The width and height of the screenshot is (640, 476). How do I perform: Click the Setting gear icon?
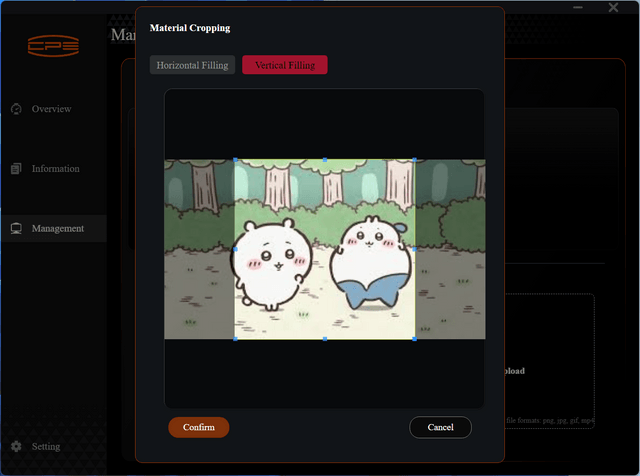click(16, 446)
